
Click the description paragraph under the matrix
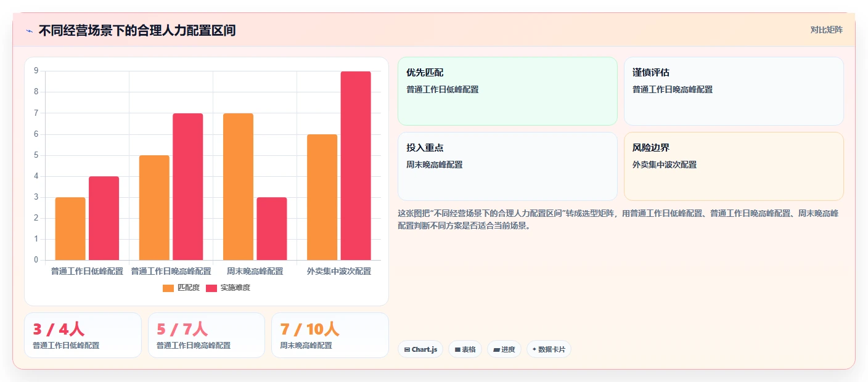[x=618, y=219]
